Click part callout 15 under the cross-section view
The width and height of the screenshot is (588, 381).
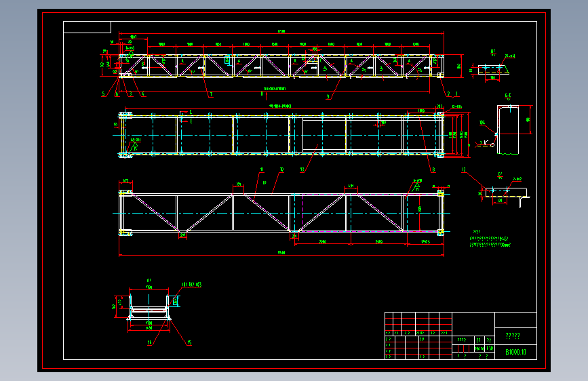click(x=189, y=342)
